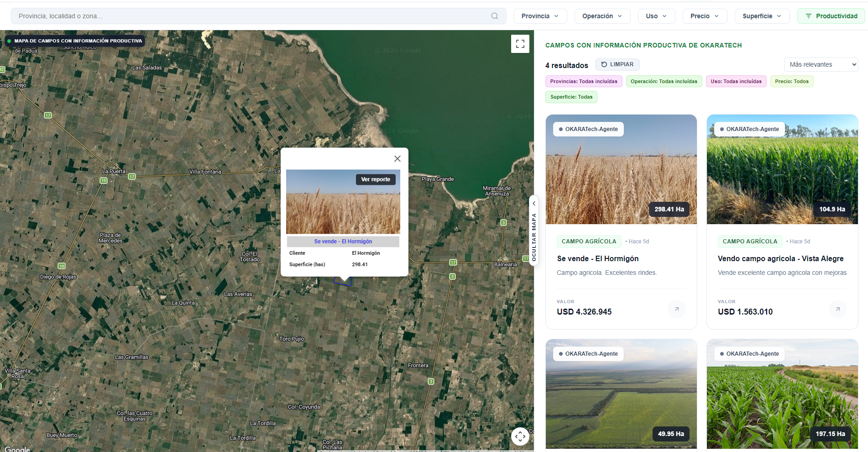
Task: Click the LIMPIAR button
Action: click(617, 64)
